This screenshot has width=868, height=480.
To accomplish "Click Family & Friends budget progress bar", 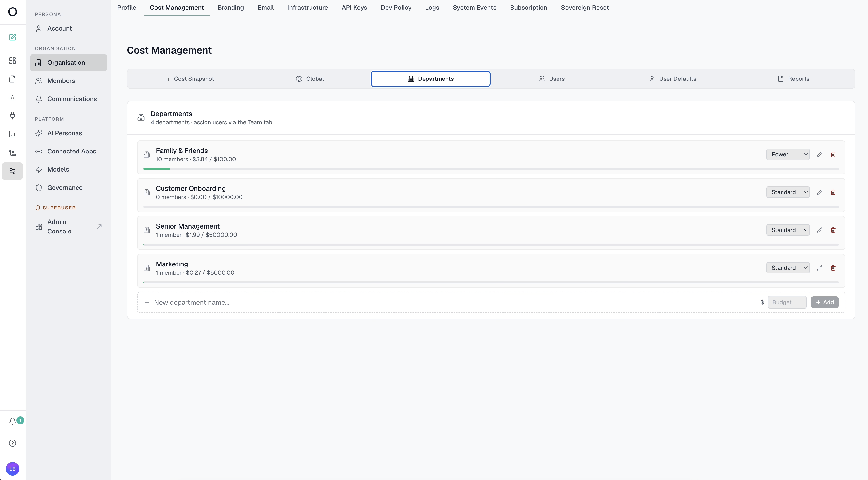I will [x=491, y=169].
